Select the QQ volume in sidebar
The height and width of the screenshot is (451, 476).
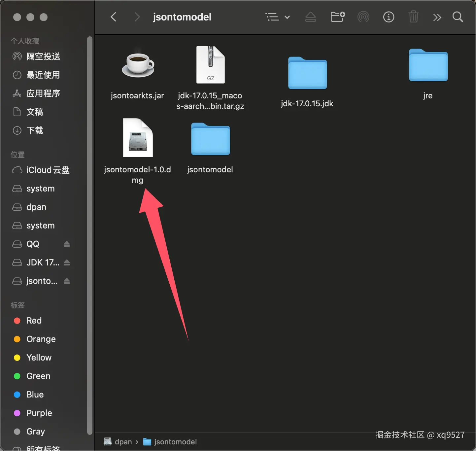(x=33, y=244)
